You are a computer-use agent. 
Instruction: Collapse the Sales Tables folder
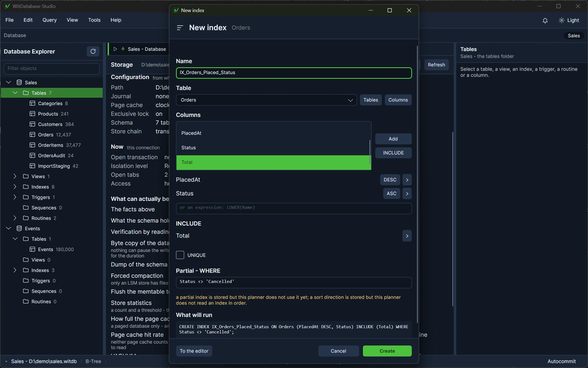coord(15,93)
